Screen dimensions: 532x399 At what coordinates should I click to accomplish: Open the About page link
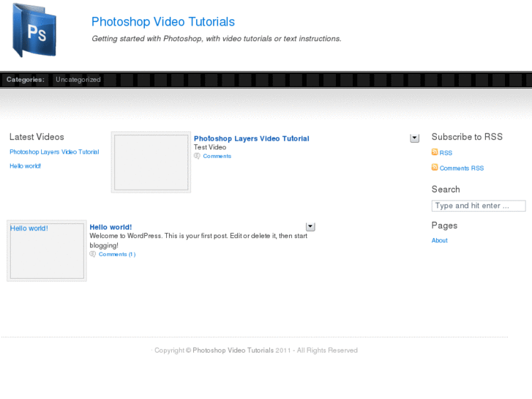pyautogui.click(x=440, y=241)
